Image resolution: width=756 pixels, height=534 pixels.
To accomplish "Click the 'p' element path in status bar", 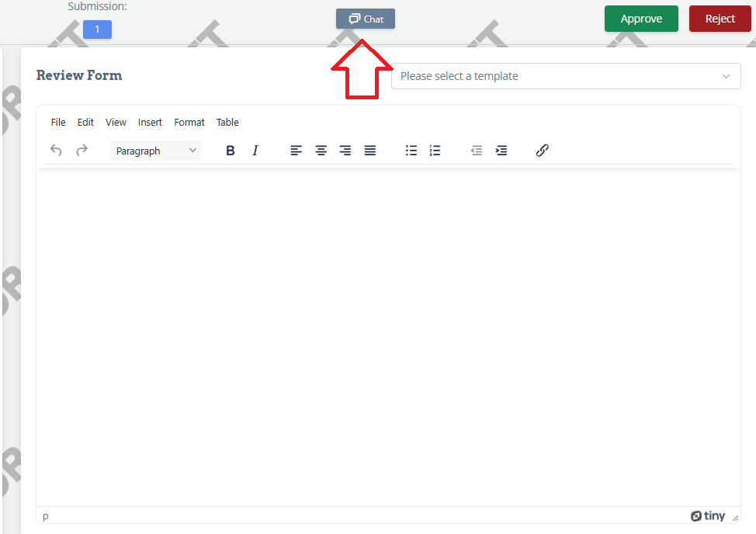I will click(x=45, y=515).
